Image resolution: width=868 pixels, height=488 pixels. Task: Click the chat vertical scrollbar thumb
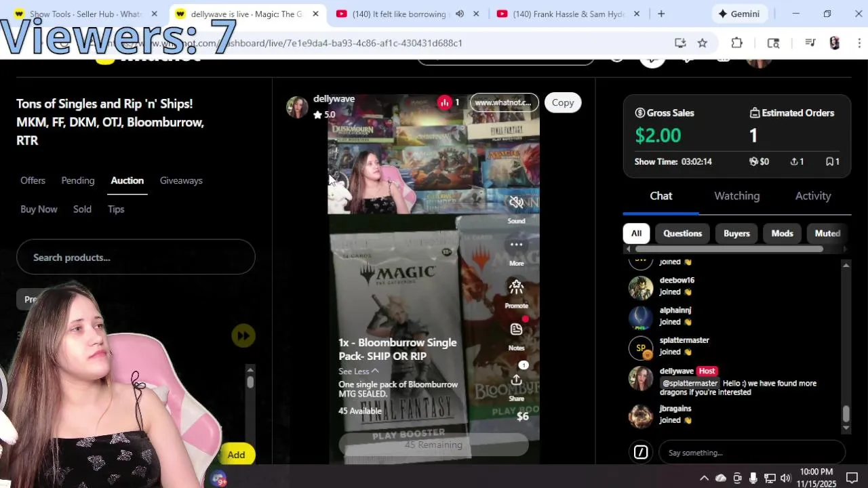tap(846, 413)
